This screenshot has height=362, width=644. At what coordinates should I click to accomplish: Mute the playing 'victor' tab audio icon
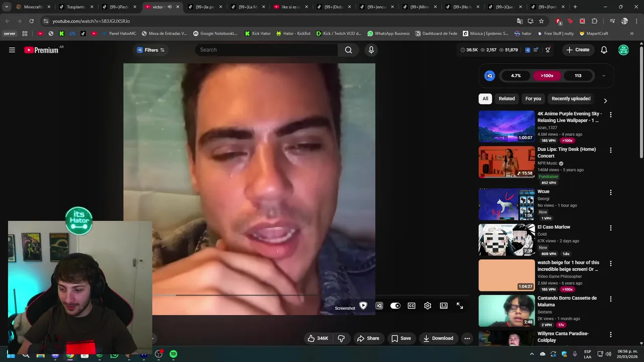click(x=170, y=7)
